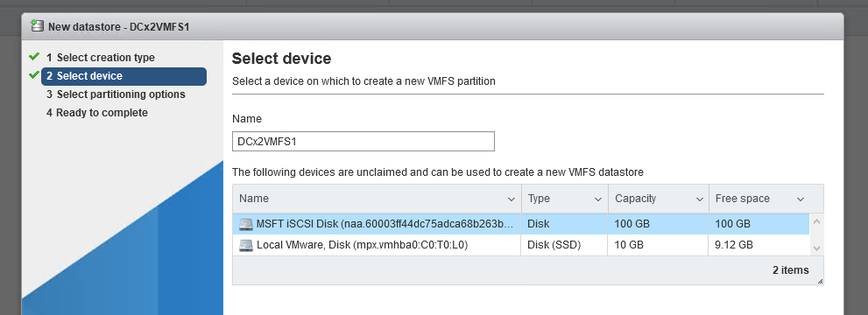Click the green checkmark beside Select creation type

(x=34, y=56)
